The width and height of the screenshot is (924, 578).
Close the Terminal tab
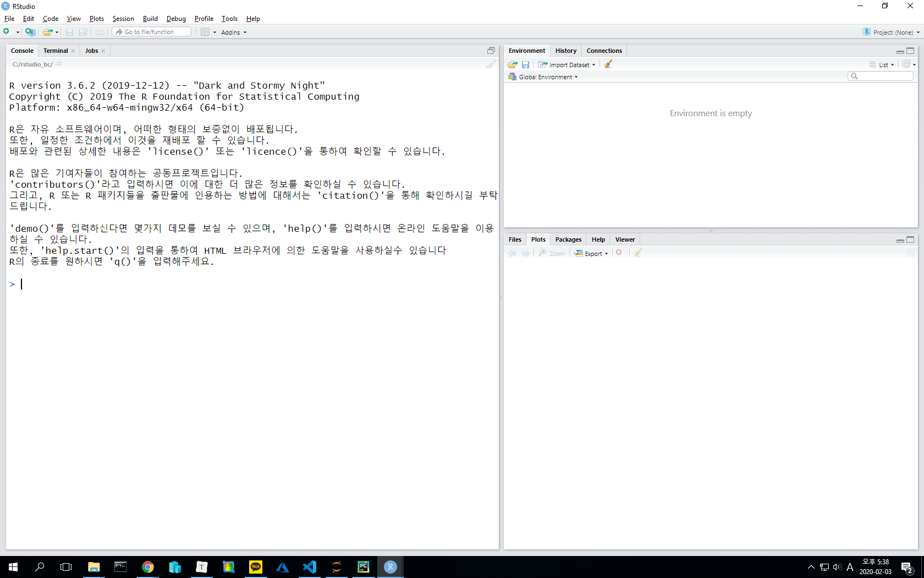point(73,51)
